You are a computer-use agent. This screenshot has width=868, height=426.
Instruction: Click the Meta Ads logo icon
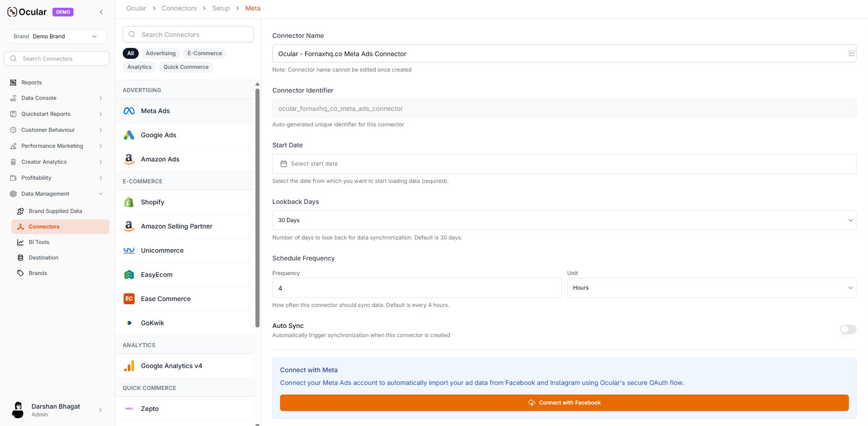click(x=129, y=111)
